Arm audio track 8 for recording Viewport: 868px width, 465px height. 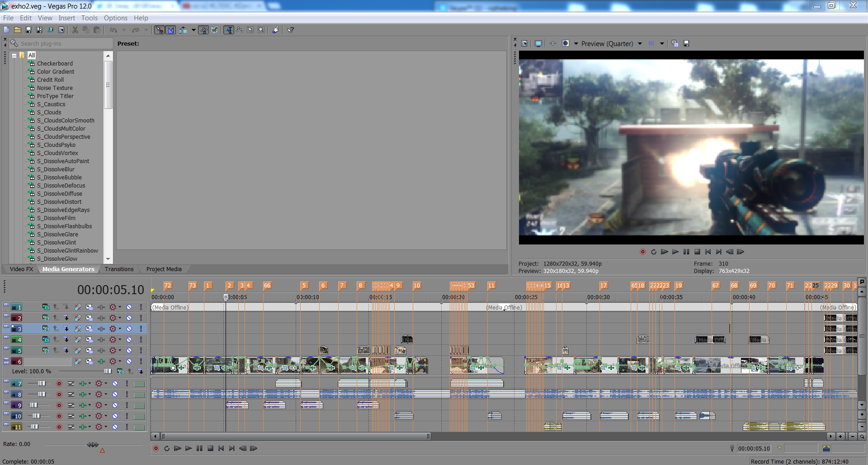[59, 395]
